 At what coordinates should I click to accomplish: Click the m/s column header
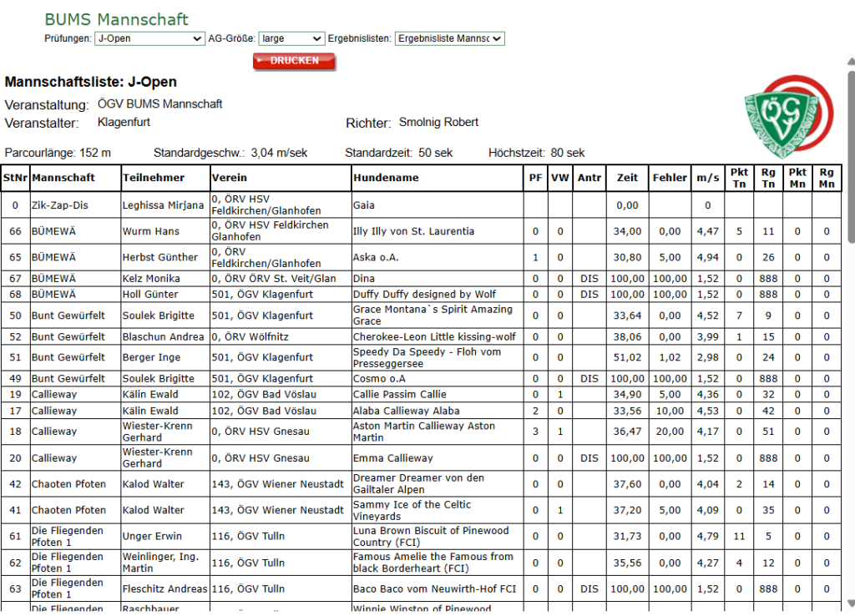[707, 178]
